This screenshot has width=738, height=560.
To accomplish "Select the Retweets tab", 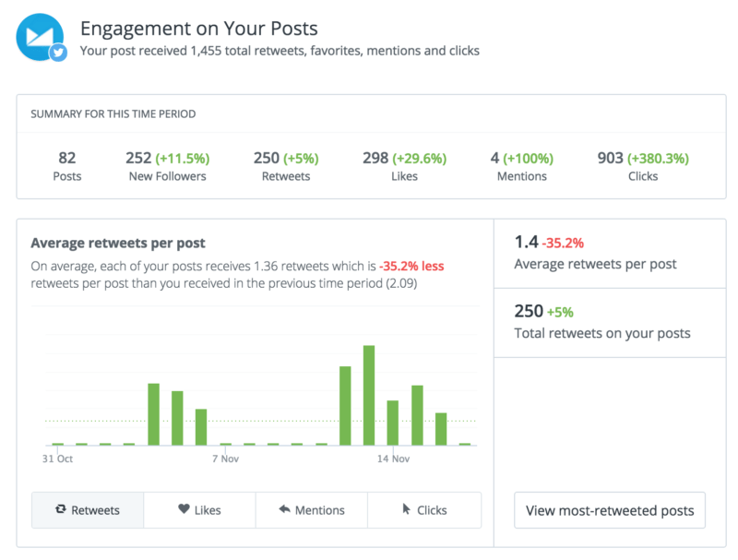I will tap(88, 509).
